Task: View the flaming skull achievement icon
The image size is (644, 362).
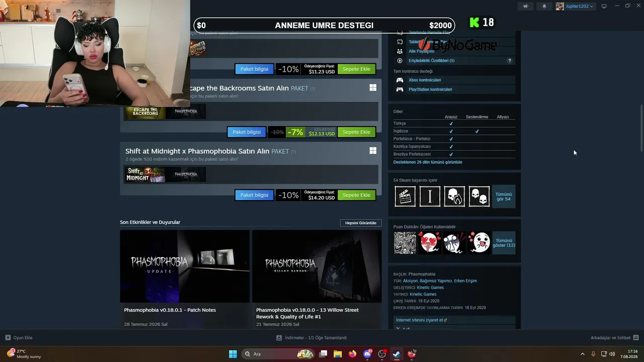Action: pos(454,196)
